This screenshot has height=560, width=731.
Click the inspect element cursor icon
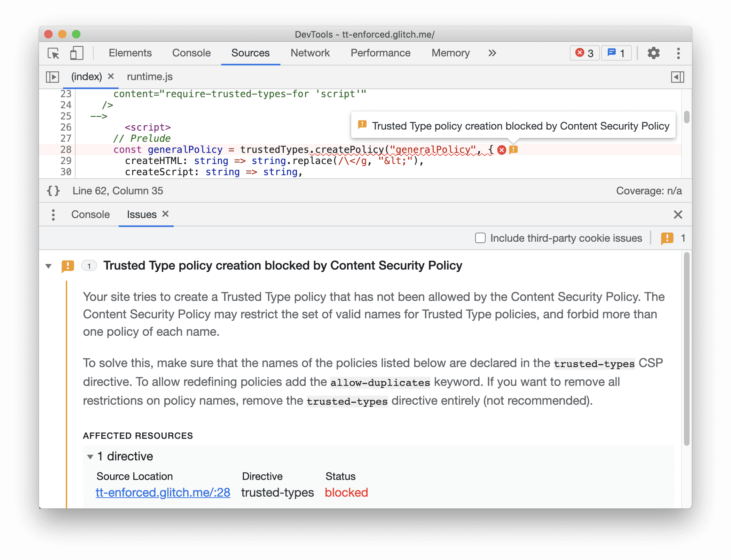point(54,52)
